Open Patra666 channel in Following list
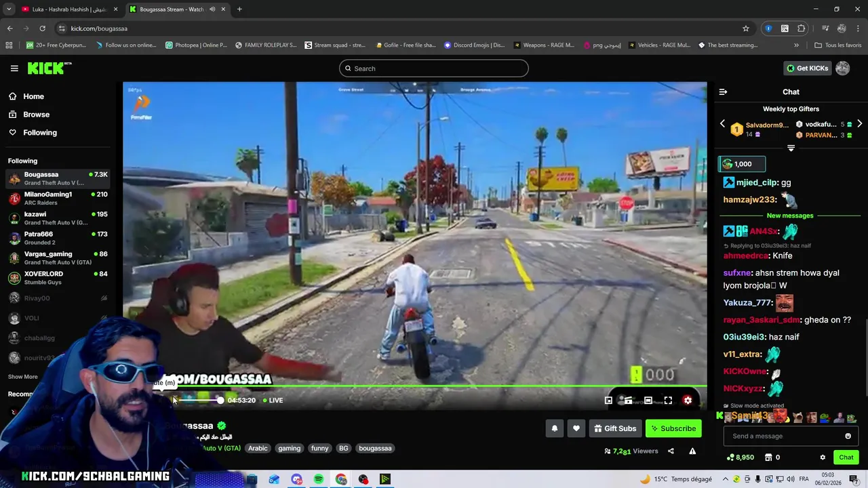This screenshot has width=868, height=488. click(58, 238)
